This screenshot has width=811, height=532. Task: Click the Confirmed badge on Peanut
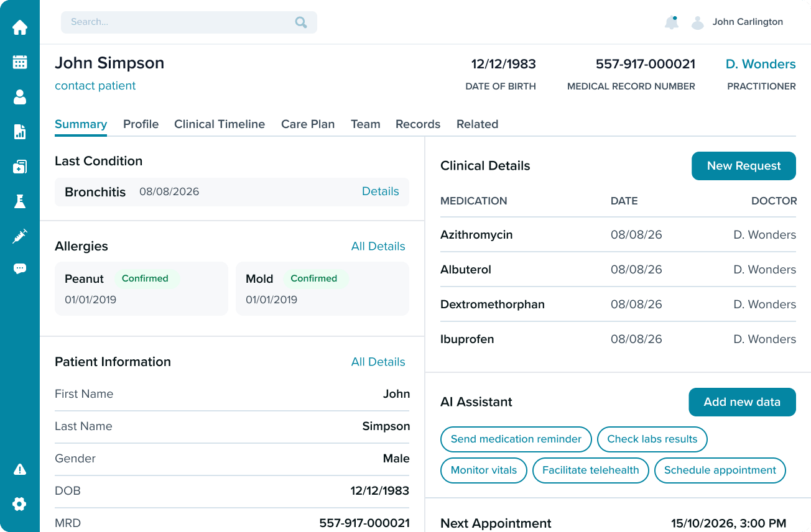coord(145,278)
